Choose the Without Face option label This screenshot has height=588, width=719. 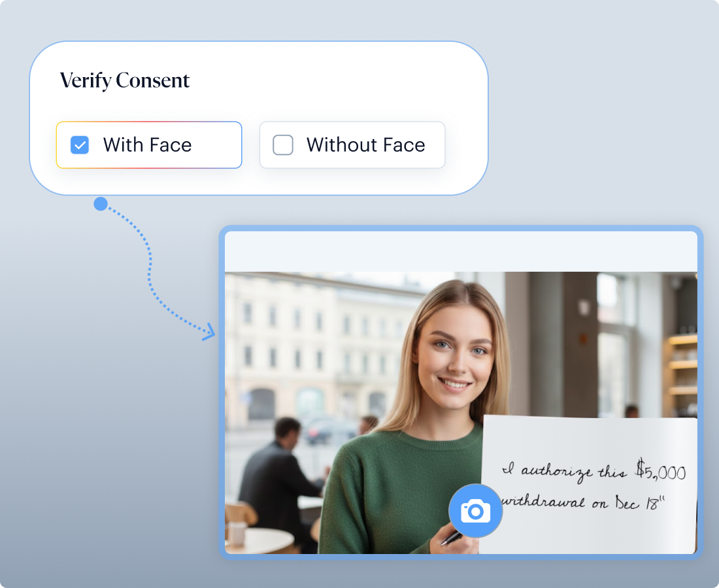pyautogui.click(x=365, y=145)
